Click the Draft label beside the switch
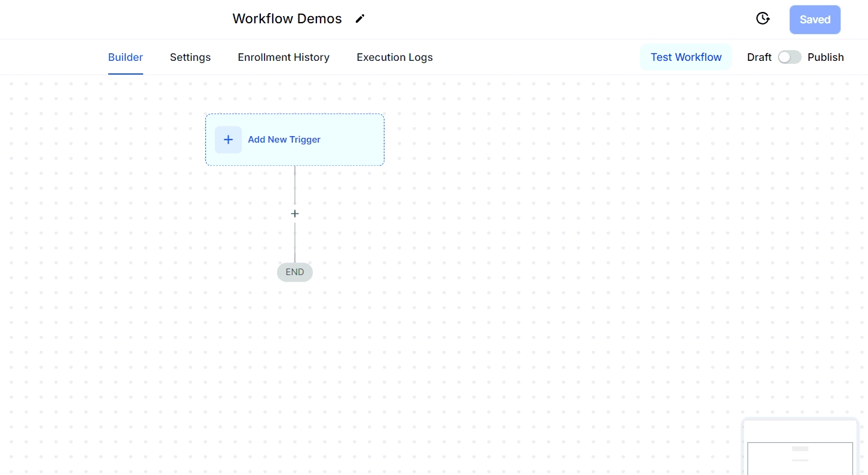This screenshot has height=475, width=868. (759, 57)
